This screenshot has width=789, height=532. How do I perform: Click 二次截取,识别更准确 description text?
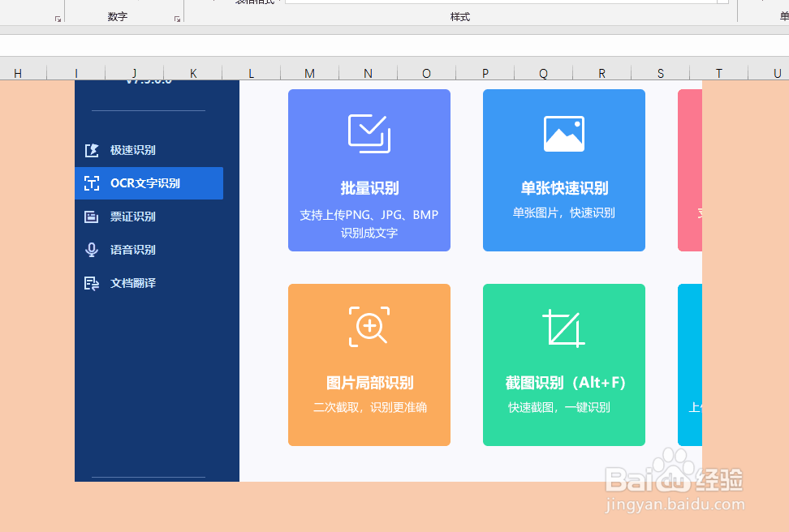point(370,407)
